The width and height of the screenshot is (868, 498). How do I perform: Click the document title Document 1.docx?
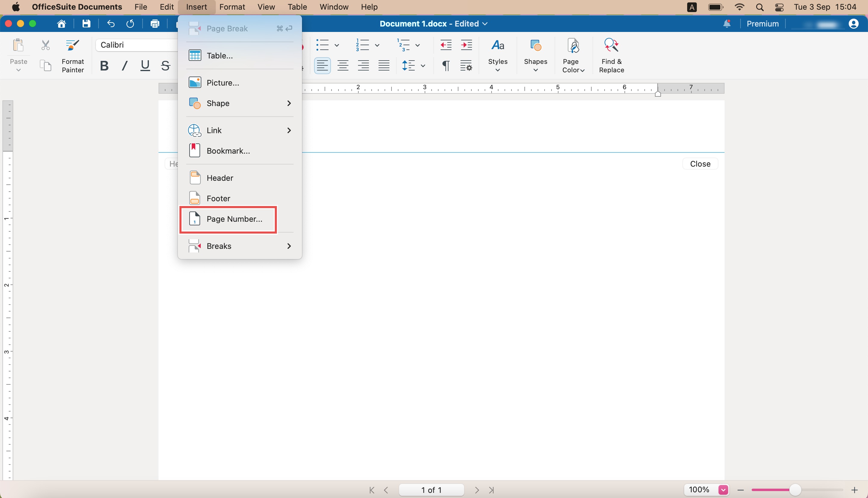pyautogui.click(x=413, y=23)
